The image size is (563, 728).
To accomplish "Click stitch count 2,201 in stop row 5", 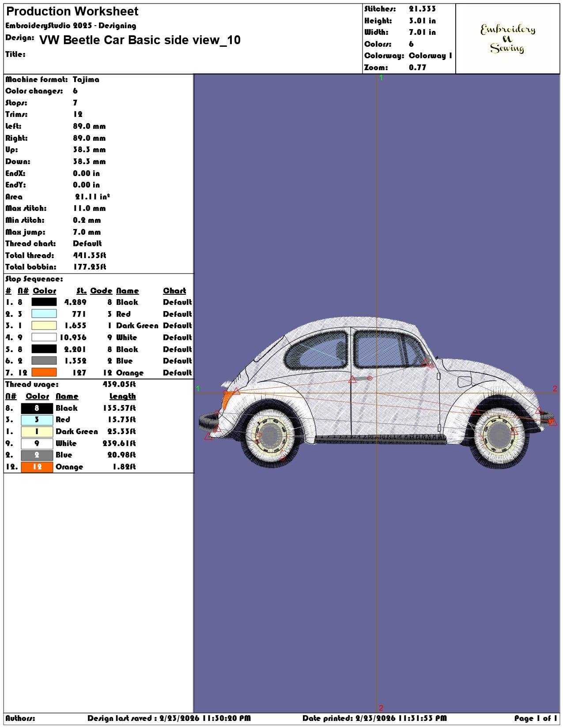I will (x=75, y=349).
